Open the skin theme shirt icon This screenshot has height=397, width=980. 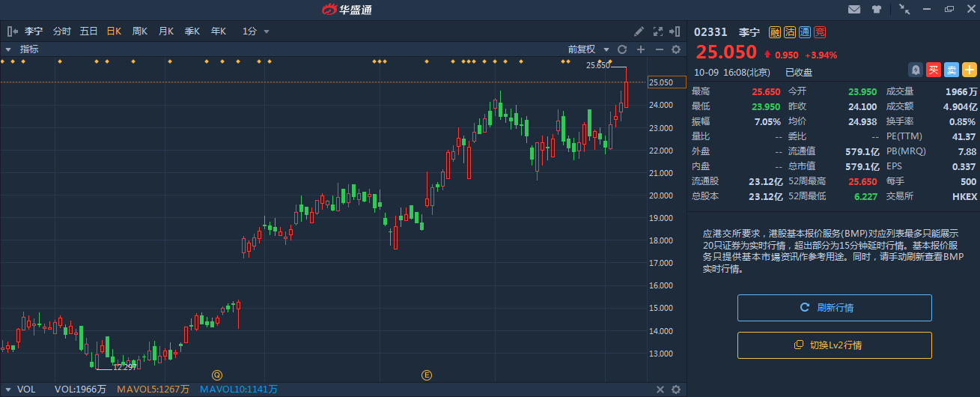[876, 10]
